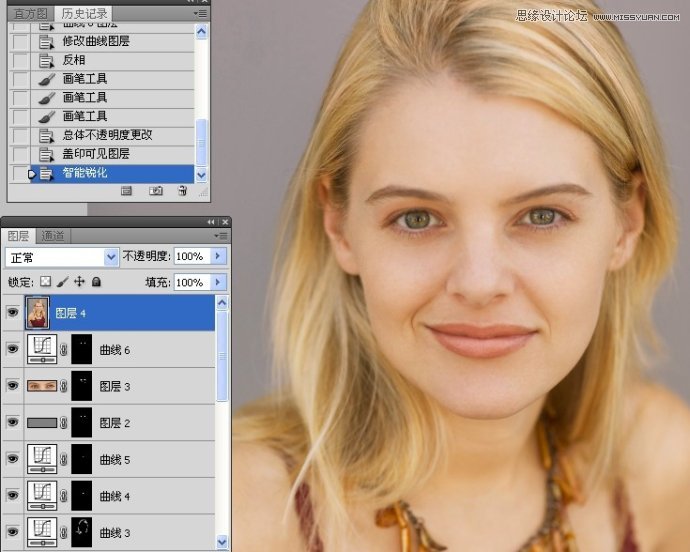This screenshot has height=552, width=690.
Task: Create new document from current state icon
Action: [126, 191]
